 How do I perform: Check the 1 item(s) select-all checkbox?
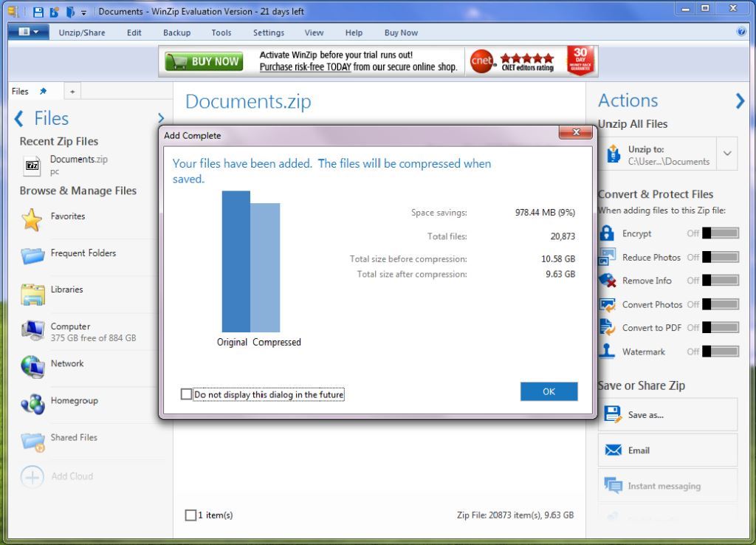click(190, 515)
